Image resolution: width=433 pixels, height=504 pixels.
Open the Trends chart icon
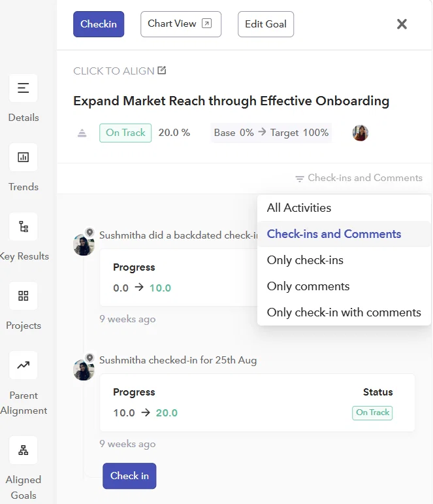[23, 157]
